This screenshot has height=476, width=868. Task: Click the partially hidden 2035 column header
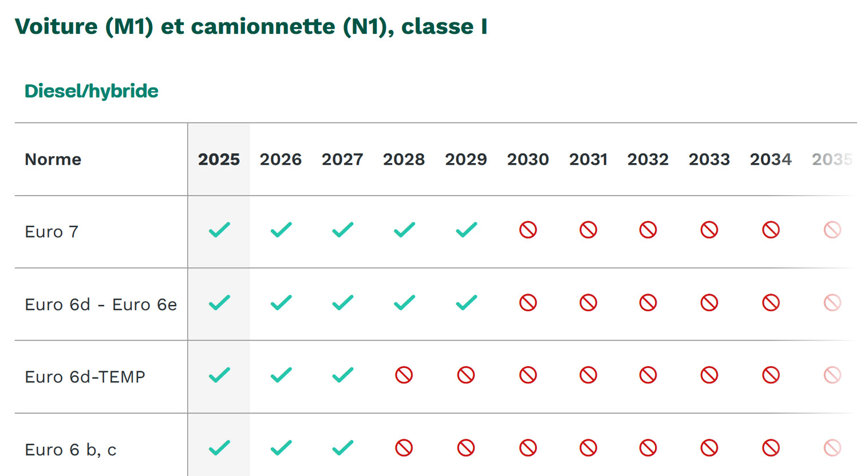(832, 160)
